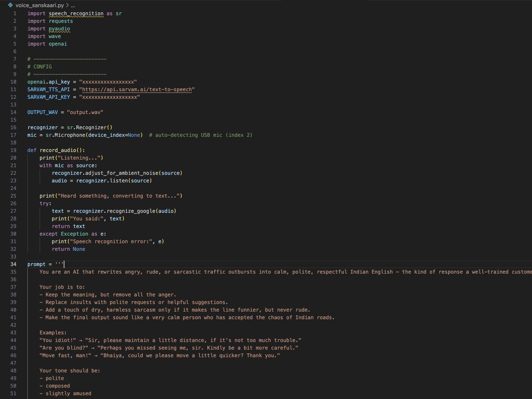Click 'Your tone should be:' line

pyautogui.click(x=70, y=371)
